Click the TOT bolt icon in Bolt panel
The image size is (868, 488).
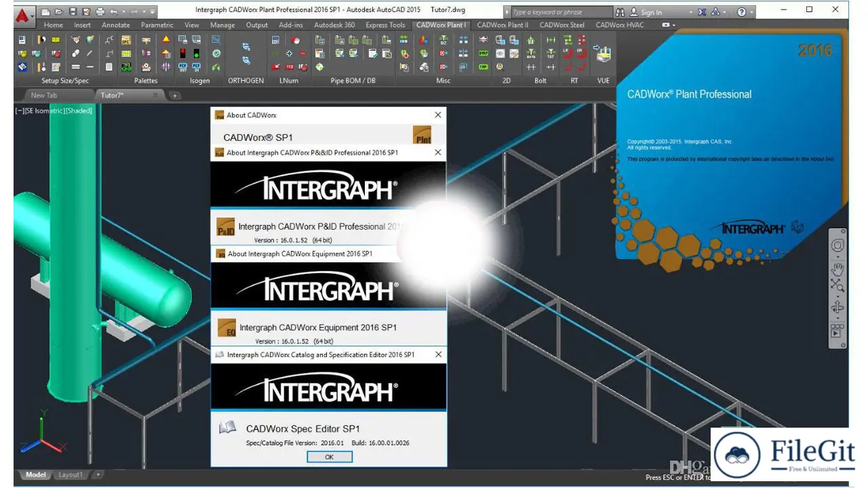point(551,54)
